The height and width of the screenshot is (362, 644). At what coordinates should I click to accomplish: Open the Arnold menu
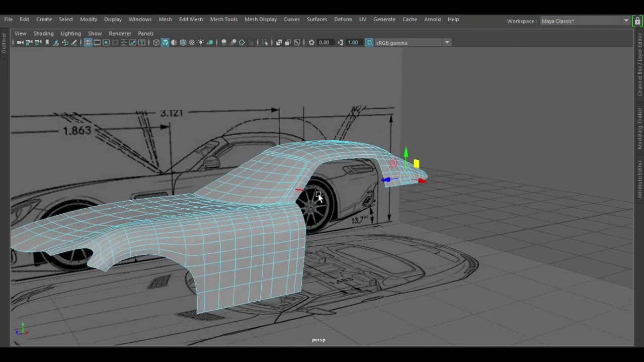pyautogui.click(x=432, y=19)
